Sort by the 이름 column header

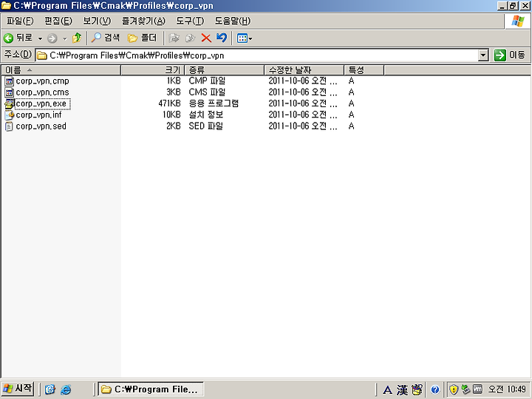[x=61, y=70]
